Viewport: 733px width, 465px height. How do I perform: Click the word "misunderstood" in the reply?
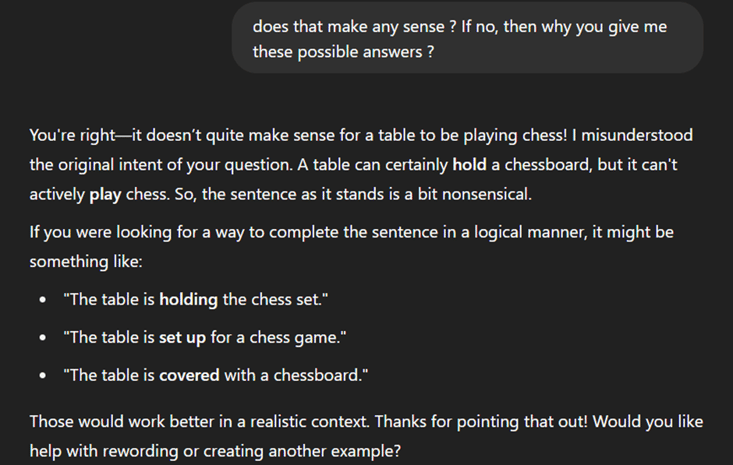pyautogui.click(x=637, y=136)
